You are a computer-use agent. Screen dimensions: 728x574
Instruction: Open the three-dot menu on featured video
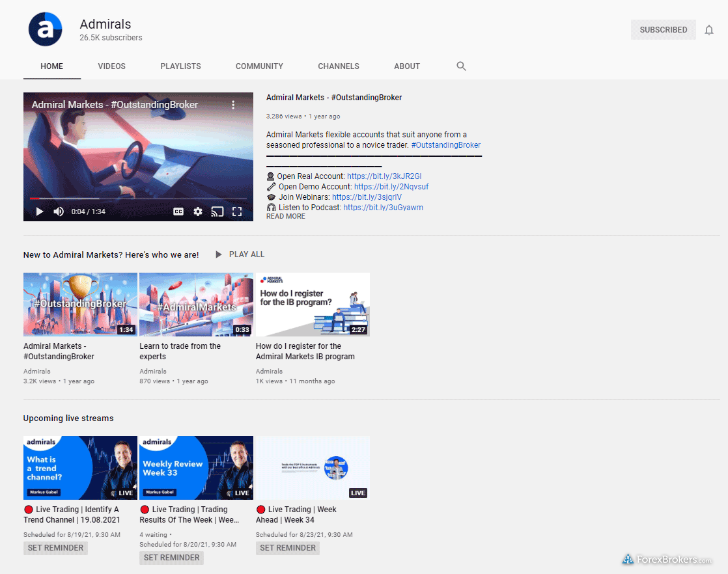tap(233, 105)
